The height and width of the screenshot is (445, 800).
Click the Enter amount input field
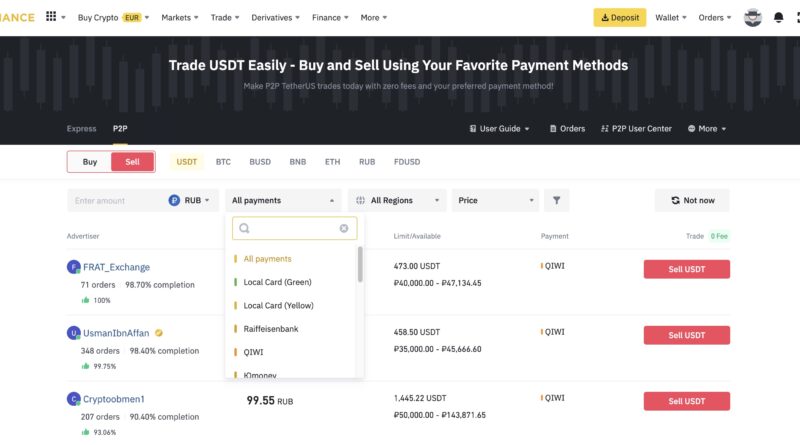click(115, 200)
